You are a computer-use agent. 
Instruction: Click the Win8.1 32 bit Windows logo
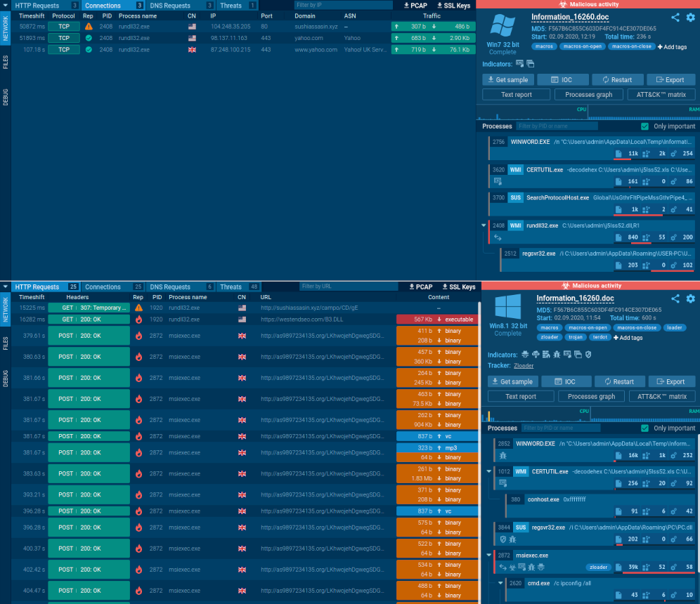[508, 306]
